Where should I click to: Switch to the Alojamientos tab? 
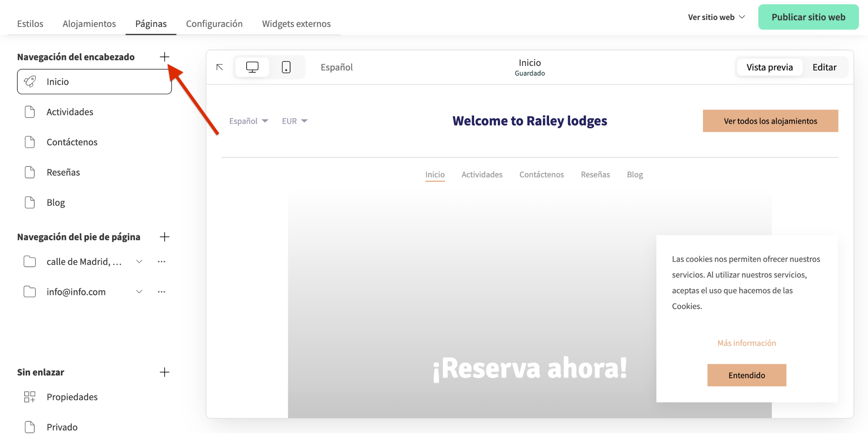coord(89,23)
